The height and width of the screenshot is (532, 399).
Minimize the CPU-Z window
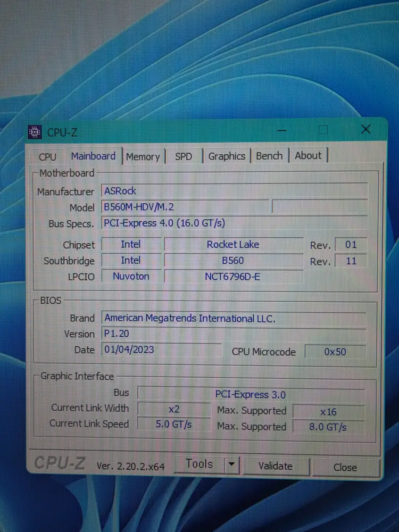pyautogui.click(x=281, y=130)
